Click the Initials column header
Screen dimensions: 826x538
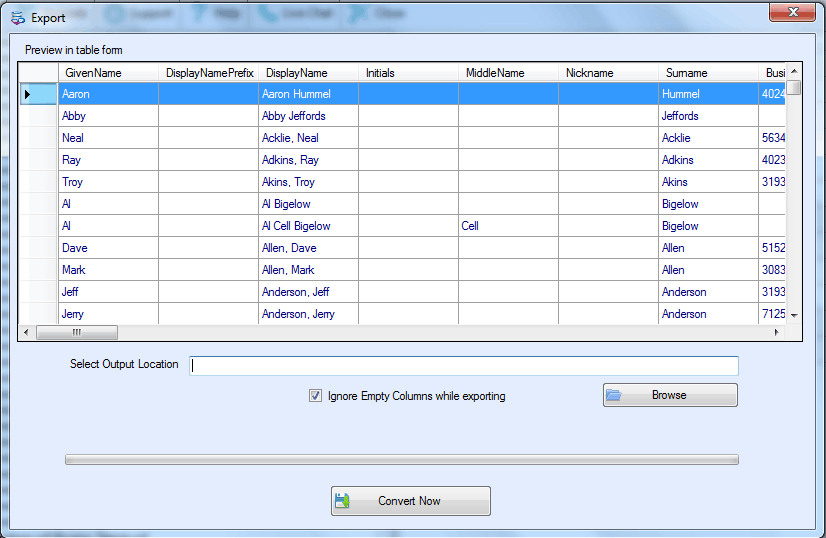[409, 73]
